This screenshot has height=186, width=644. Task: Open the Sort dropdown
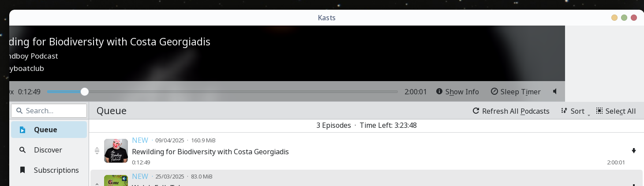pyautogui.click(x=576, y=111)
